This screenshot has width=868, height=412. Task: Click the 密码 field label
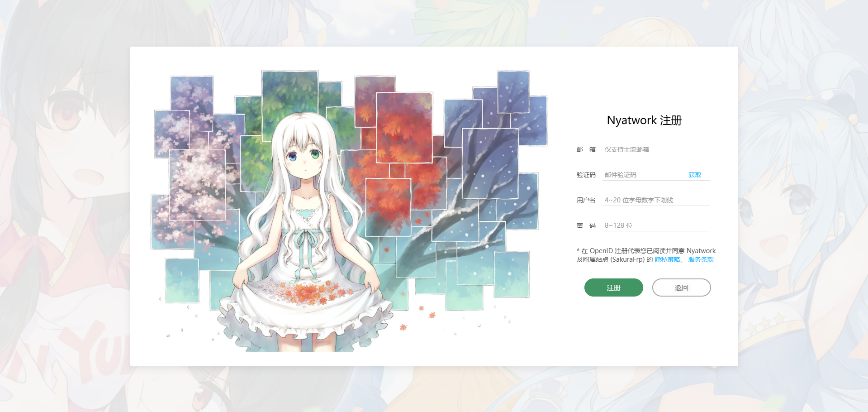[586, 225]
